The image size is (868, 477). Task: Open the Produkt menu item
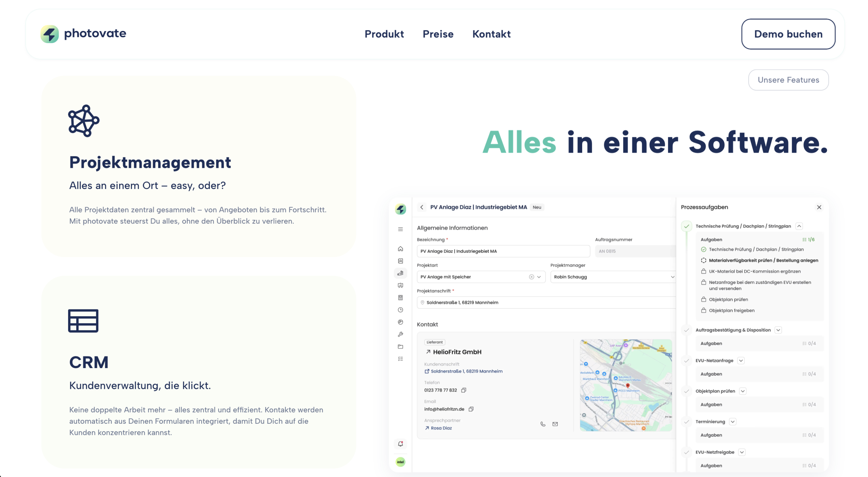384,34
